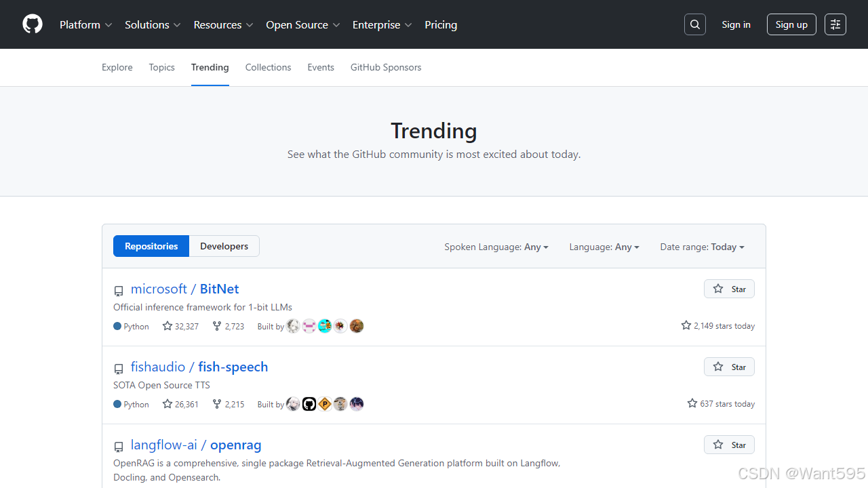Click the 'Trending' page heading
This screenshot has height=488, width=868.
coord(434,130)
